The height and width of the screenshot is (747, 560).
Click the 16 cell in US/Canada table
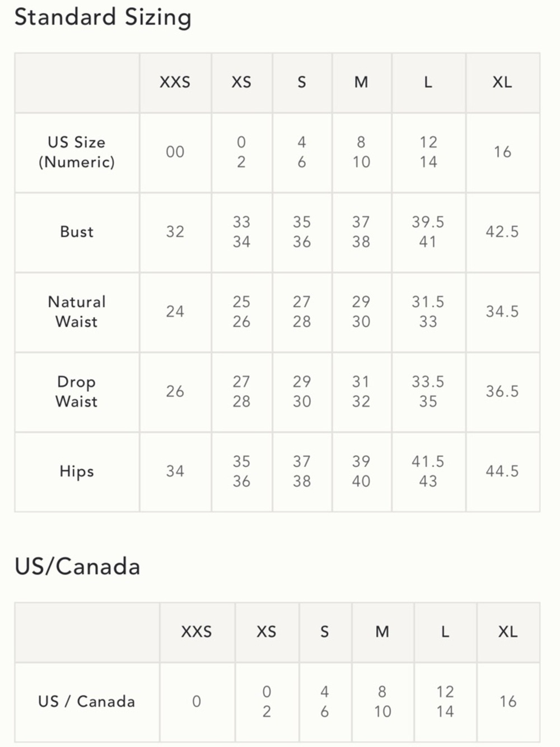click(508, 702)
